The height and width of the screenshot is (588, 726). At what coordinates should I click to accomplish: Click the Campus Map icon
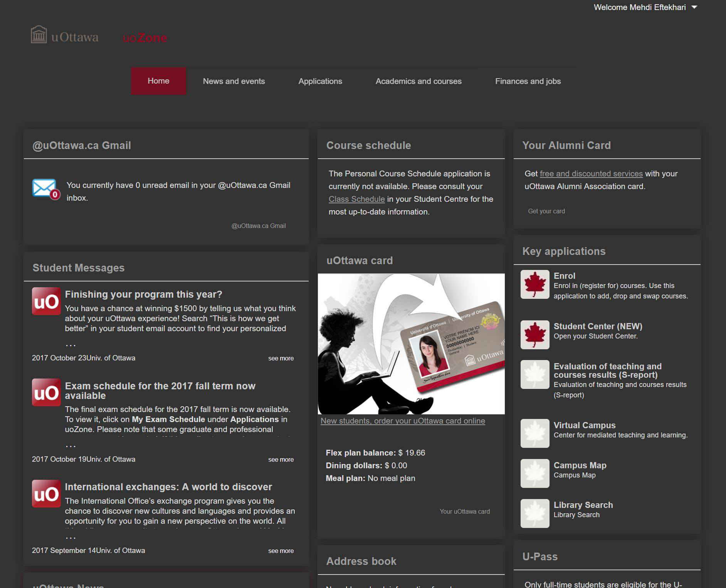pyautogui.click(x=535, y=474)
